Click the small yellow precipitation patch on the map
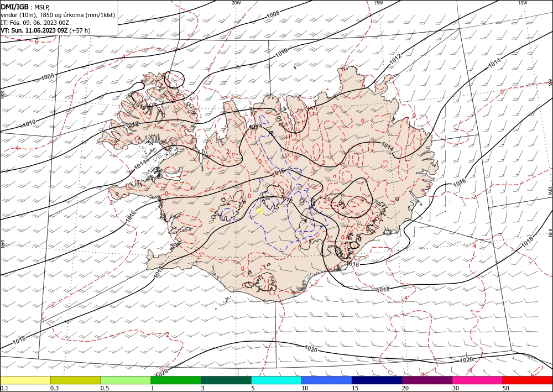553x392 pixels. click(x=259, y=211)
